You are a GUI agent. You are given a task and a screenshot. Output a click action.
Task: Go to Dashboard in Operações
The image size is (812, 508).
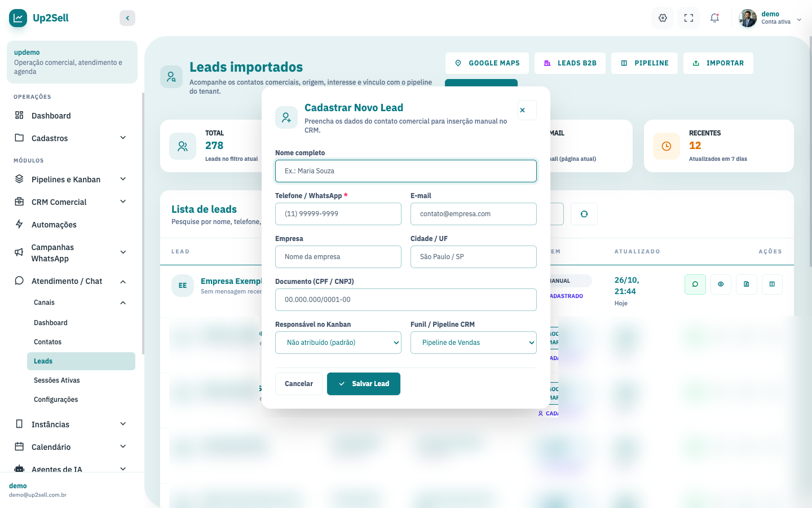[x=72, y=116]
